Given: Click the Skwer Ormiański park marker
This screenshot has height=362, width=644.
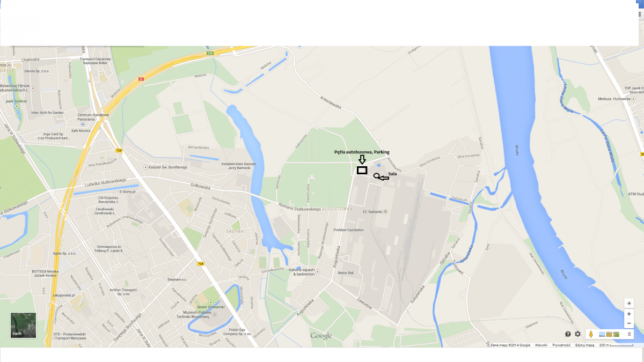Looking at the screenshot, I should point(210,303).
